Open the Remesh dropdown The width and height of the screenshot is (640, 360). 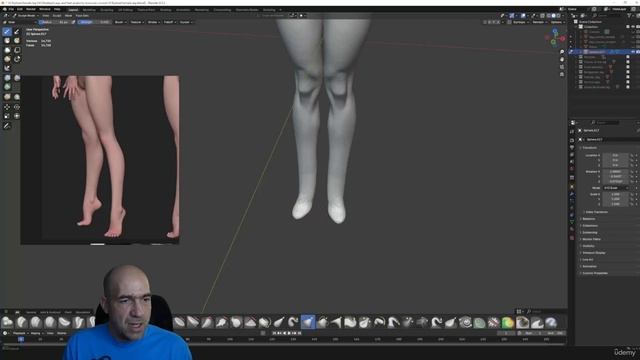(540, 22)
